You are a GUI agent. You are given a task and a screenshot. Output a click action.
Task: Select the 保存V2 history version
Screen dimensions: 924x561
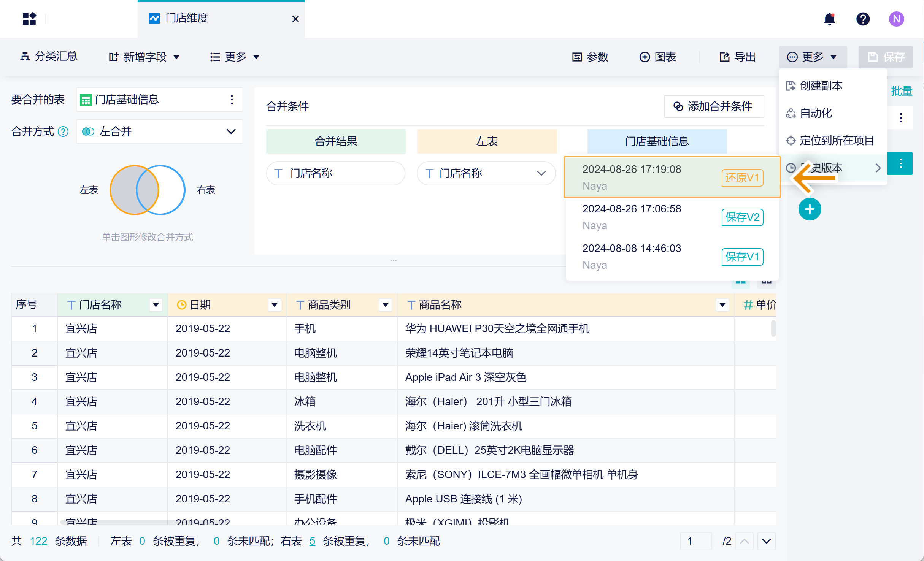(672, 217)
